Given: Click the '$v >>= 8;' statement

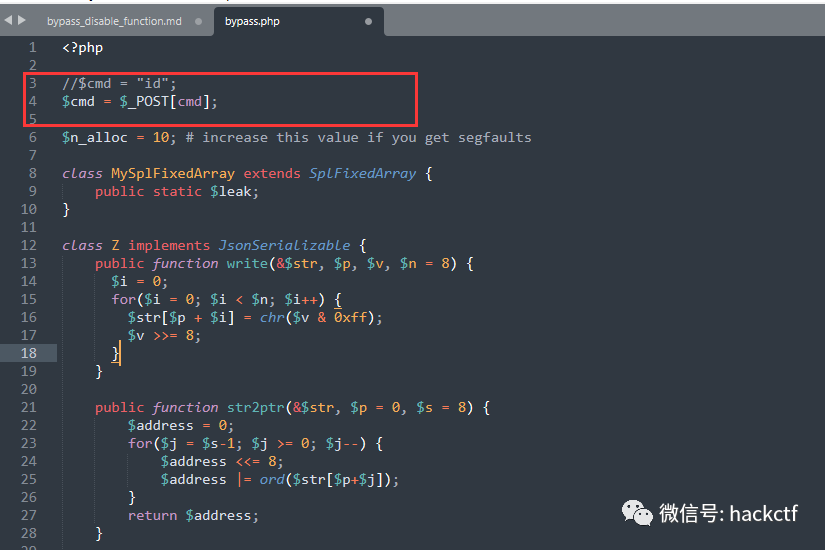Looking at the screenshot, I should 164,335.
